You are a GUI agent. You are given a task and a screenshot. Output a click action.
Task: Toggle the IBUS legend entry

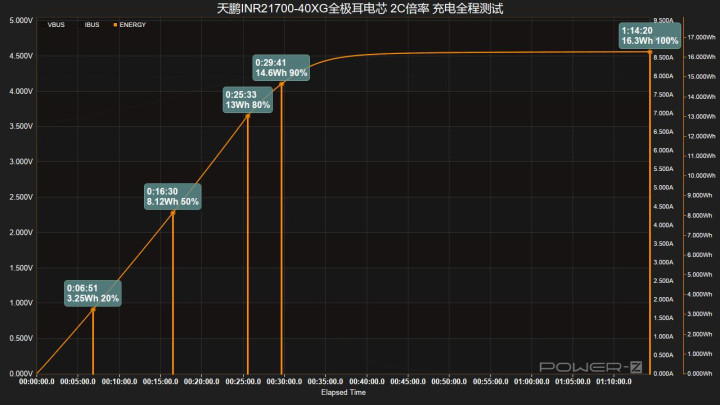pyautogui.click(x=89, y=25)
